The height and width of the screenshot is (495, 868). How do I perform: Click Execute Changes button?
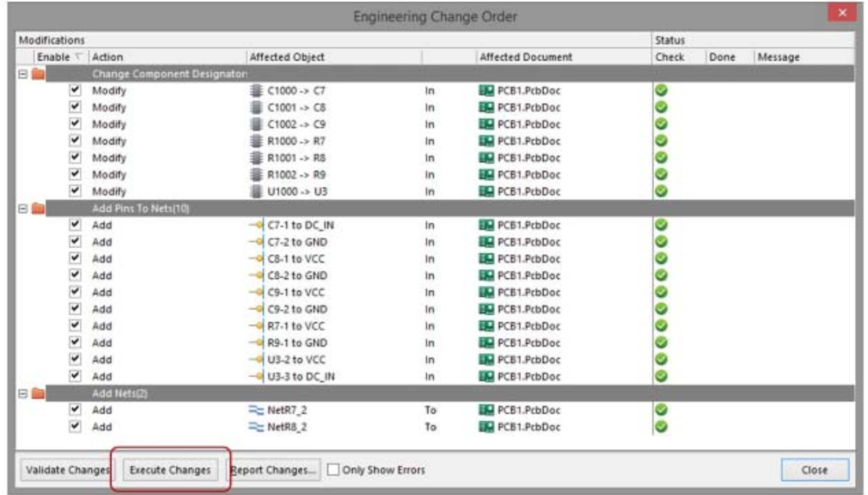[x=170, y=470]
